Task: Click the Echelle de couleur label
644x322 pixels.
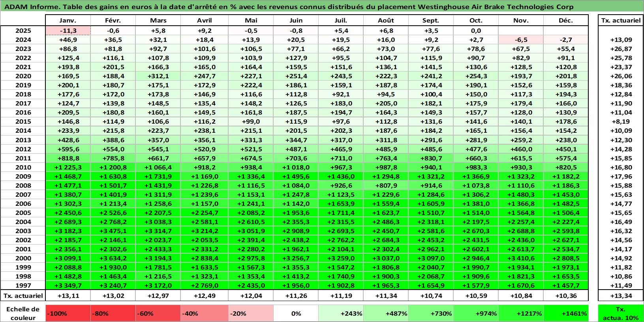Action: coord(23,313)
